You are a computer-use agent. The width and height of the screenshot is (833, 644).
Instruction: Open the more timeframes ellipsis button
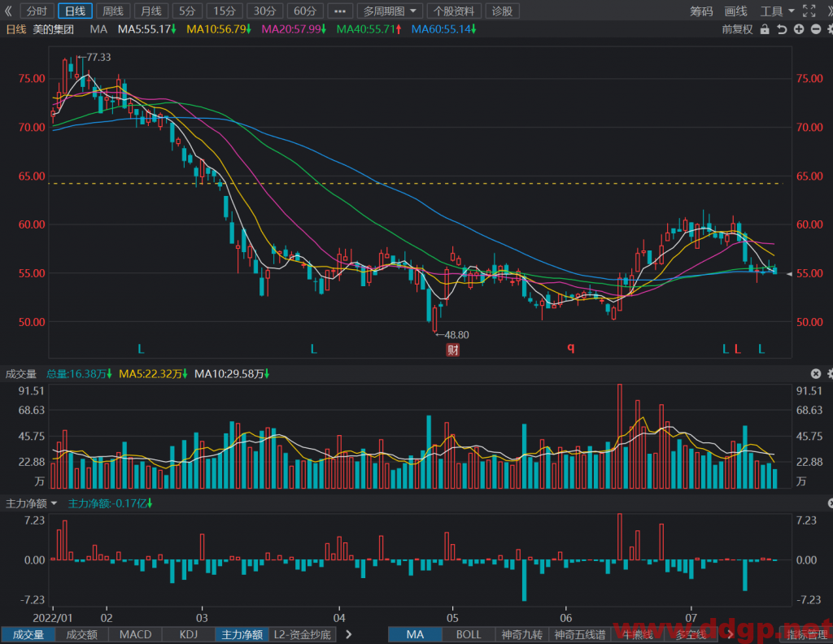coord(339,11)
